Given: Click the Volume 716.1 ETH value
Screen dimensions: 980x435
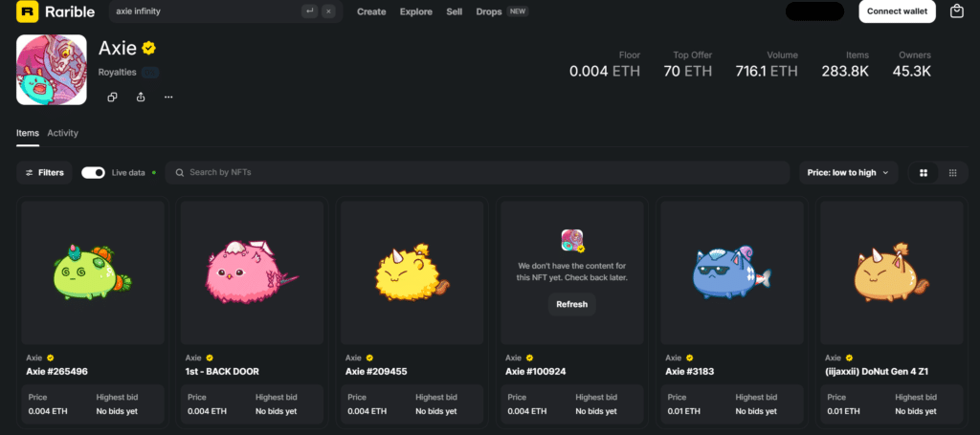Looking at the screenshot, I should [x=767, y=71].
